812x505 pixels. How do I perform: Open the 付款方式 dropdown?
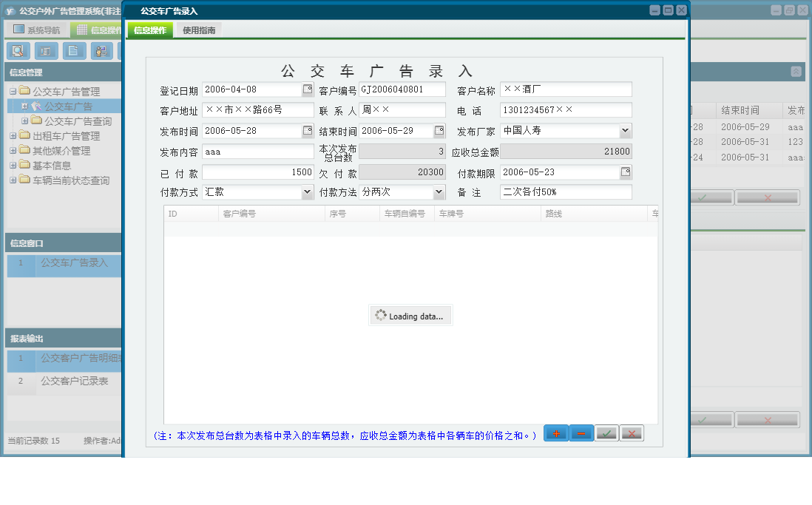coord(307,192)
